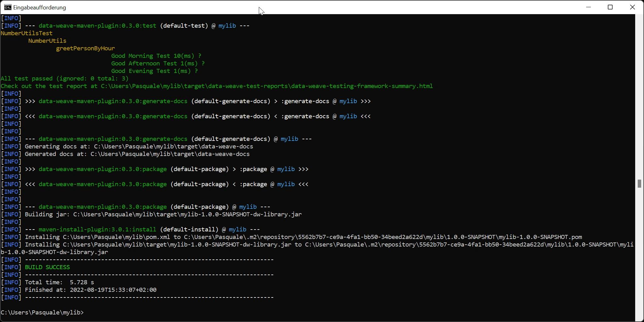The width and height of the screenshot is (644, 322).
Task: Click the Good Morning Test result line
Action: (156, 56)
